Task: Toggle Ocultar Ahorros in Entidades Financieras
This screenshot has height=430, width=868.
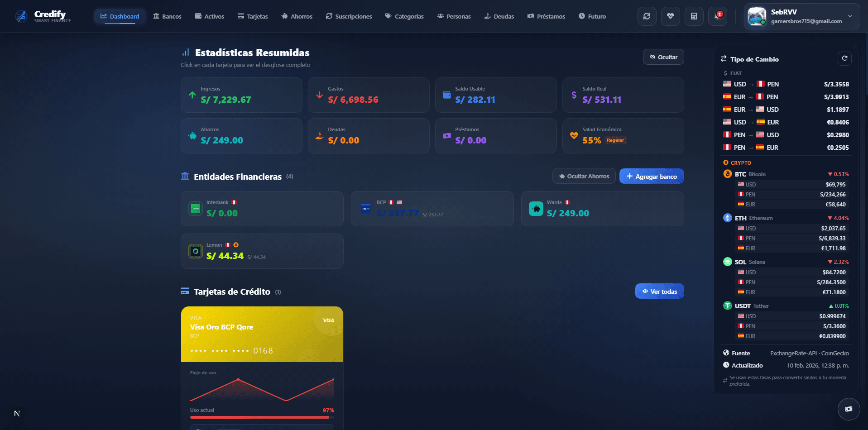Action: [x=584, y=176]
